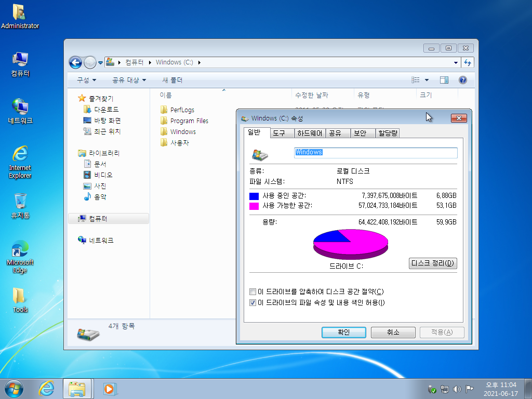The width and height of the screenshot is (532, 399).
Task: Click the network tray icon
Action: click(445, 389)
